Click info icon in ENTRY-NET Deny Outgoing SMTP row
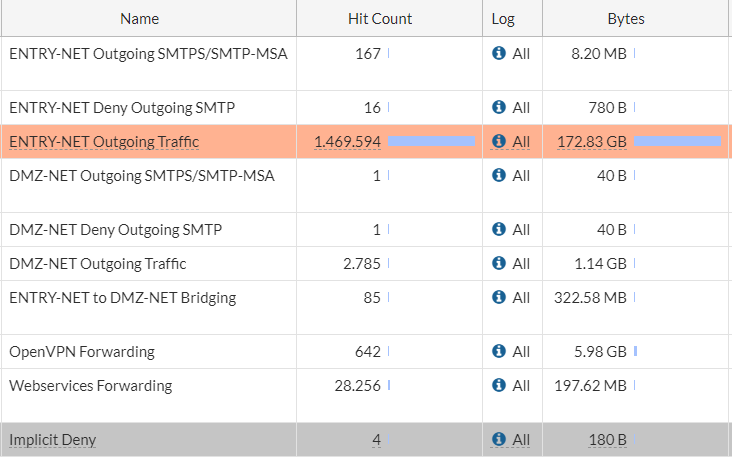 (499, 107)
